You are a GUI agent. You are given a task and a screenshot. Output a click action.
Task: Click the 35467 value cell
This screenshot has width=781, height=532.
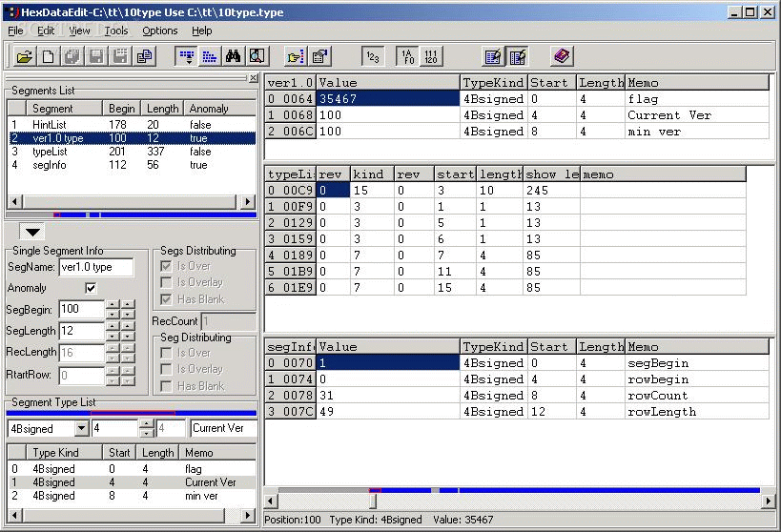387,98
